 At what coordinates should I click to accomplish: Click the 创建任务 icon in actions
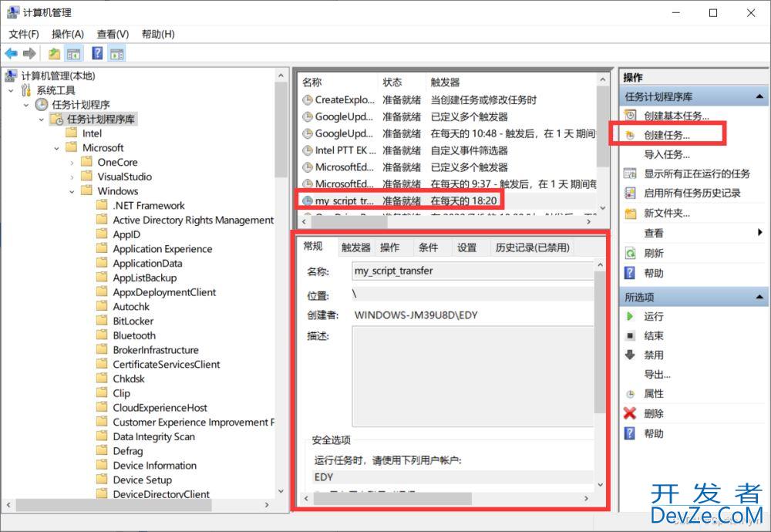[630, 135]
